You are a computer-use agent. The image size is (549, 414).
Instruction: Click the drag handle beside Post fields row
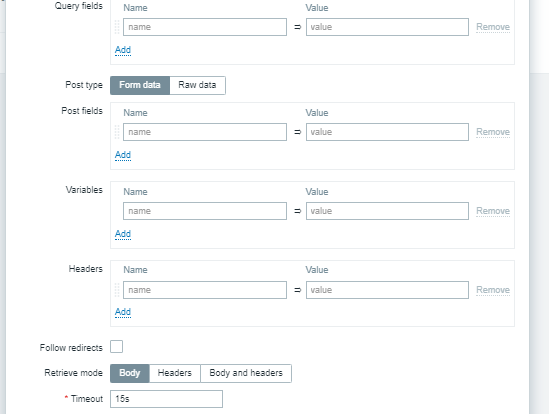[117, 132]
